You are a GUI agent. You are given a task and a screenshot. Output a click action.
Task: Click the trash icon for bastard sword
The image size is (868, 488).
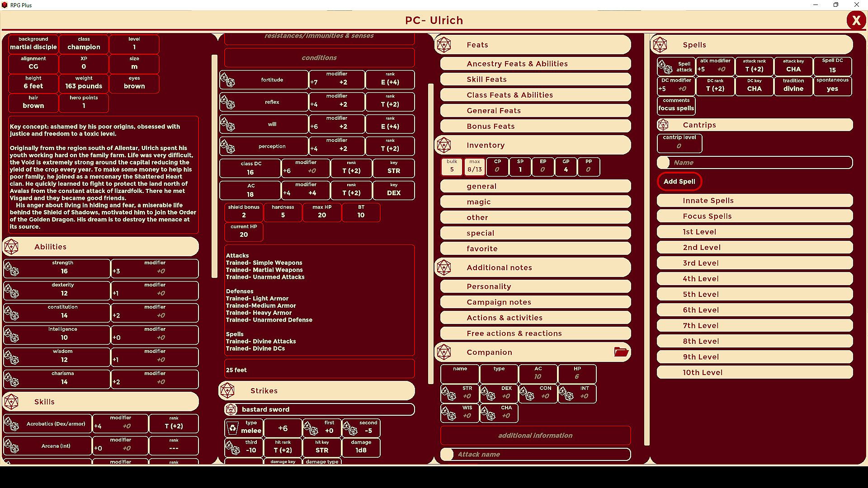point(232,428)
